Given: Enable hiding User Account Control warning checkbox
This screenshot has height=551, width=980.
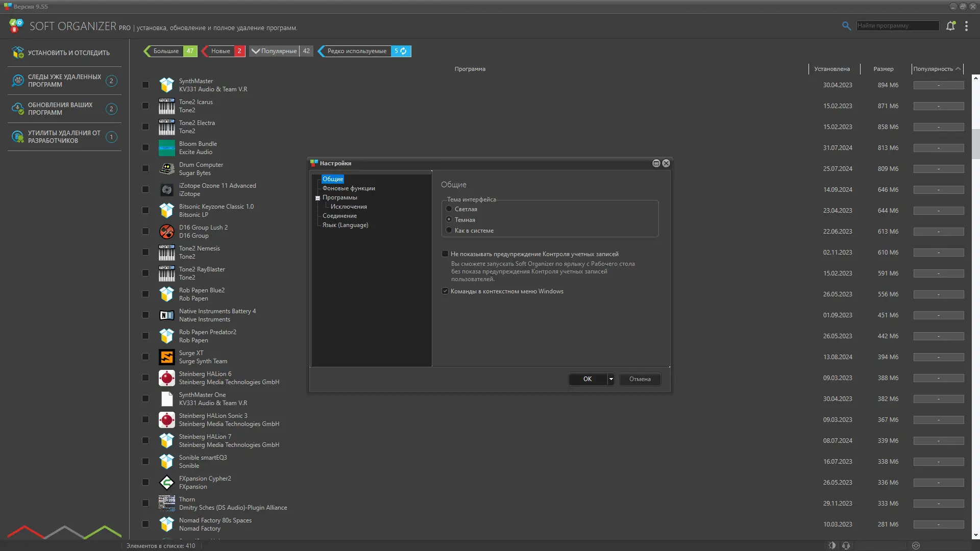Looking at the screenshot, I should tap(445, 254).
